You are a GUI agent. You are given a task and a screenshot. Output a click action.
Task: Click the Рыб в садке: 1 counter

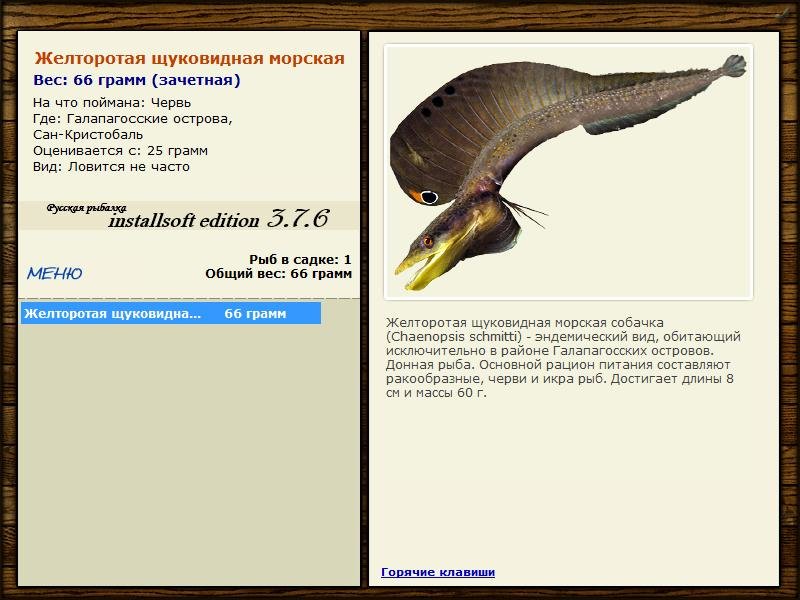(300, 260)
